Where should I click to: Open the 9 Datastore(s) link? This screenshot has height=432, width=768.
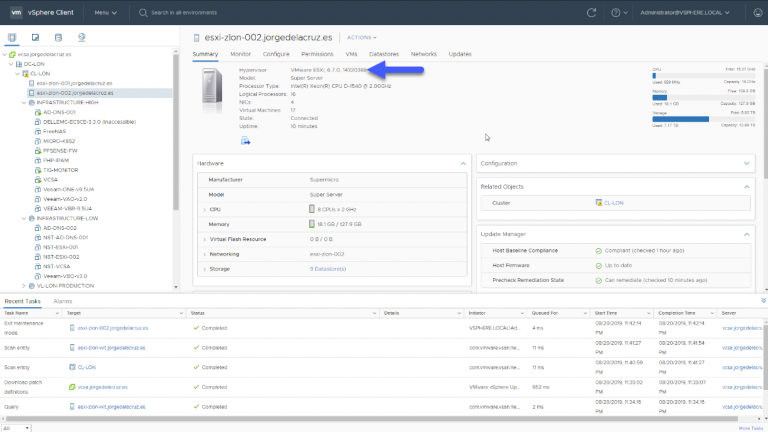point(328,269)
